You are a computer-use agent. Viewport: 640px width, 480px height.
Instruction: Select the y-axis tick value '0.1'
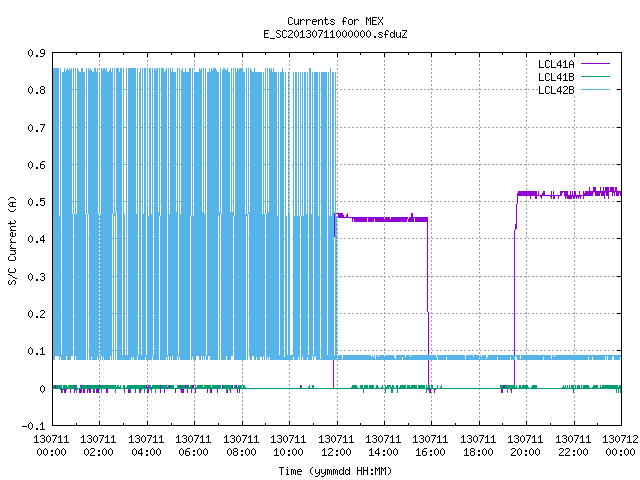[36, 351]
